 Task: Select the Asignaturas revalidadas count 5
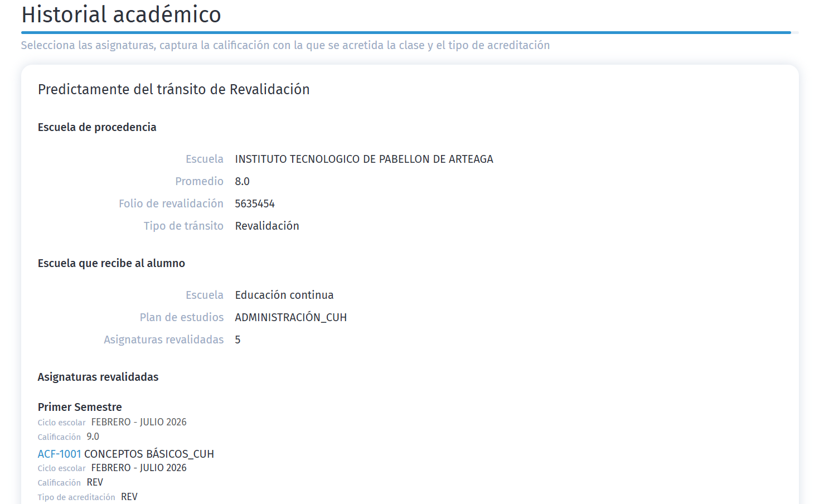(x=237, y=339)
